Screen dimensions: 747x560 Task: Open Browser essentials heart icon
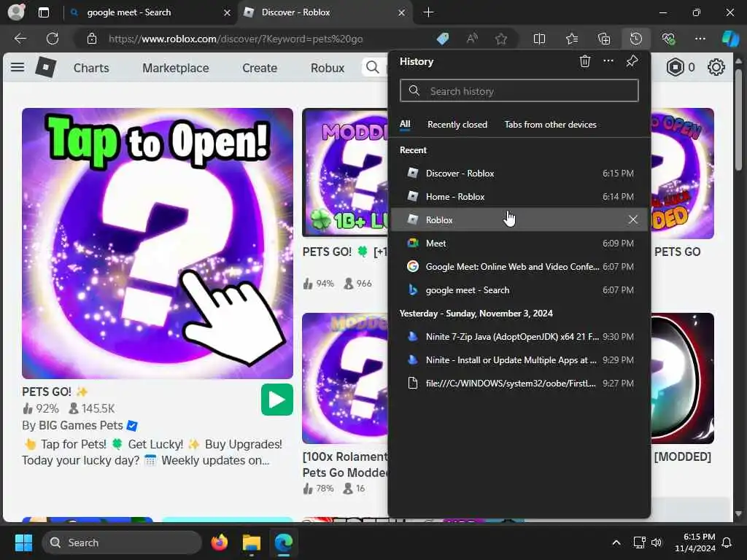[x=668, y=39]
